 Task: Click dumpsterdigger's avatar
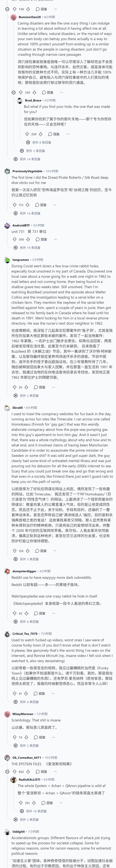[x=7, y=571]
